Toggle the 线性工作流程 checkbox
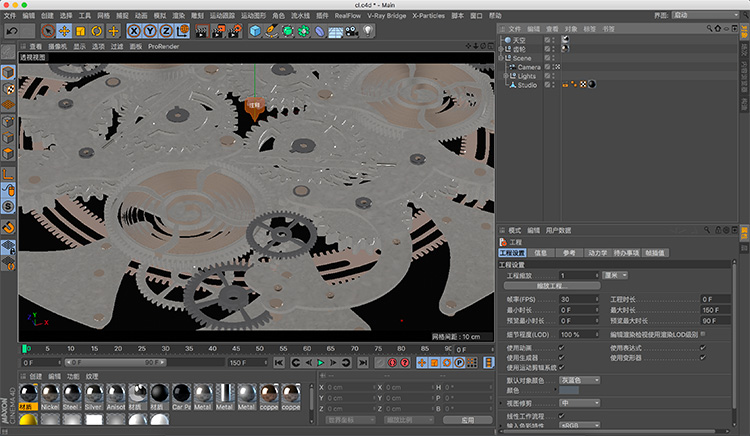The width and height of the screenshot is (750, 436). point(561,416)
